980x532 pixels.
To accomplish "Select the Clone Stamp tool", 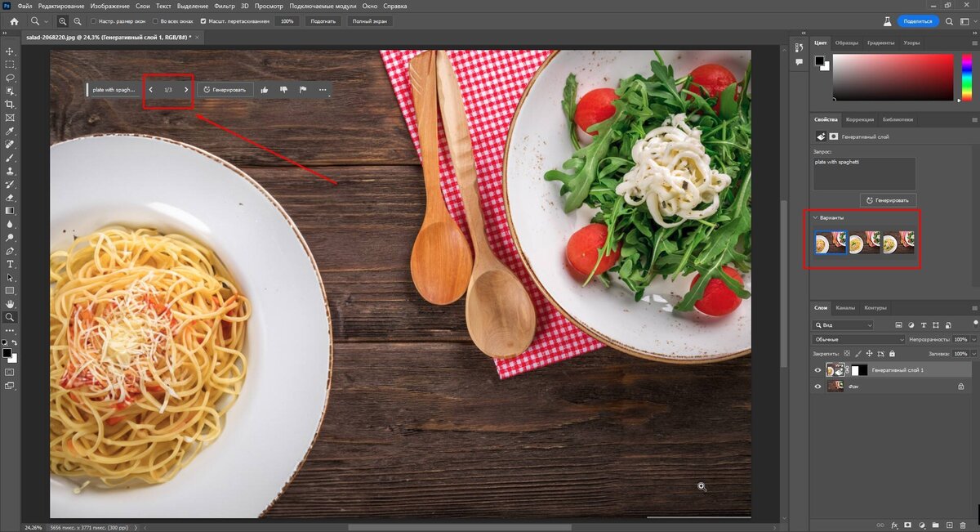I will [x=11, y=171].
